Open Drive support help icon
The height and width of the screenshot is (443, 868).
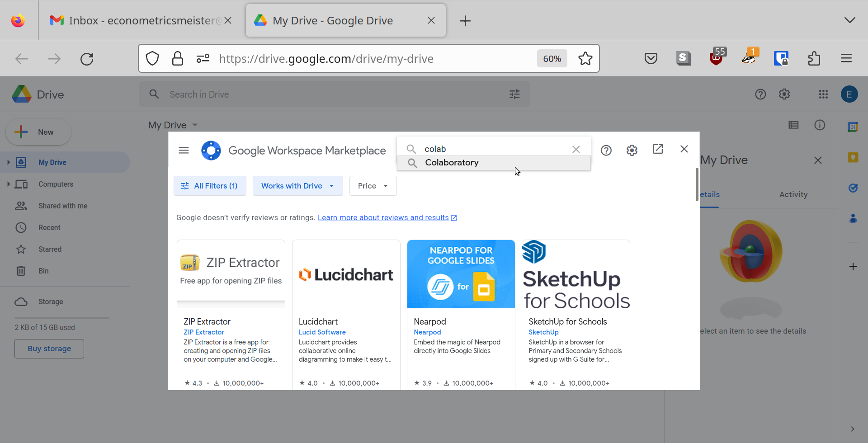pos(760,94)
